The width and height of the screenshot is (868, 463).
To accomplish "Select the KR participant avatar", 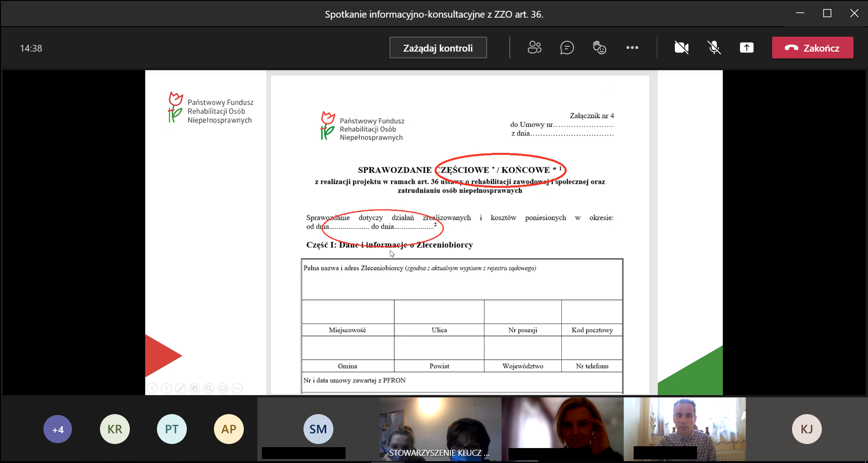I will 114,429.
